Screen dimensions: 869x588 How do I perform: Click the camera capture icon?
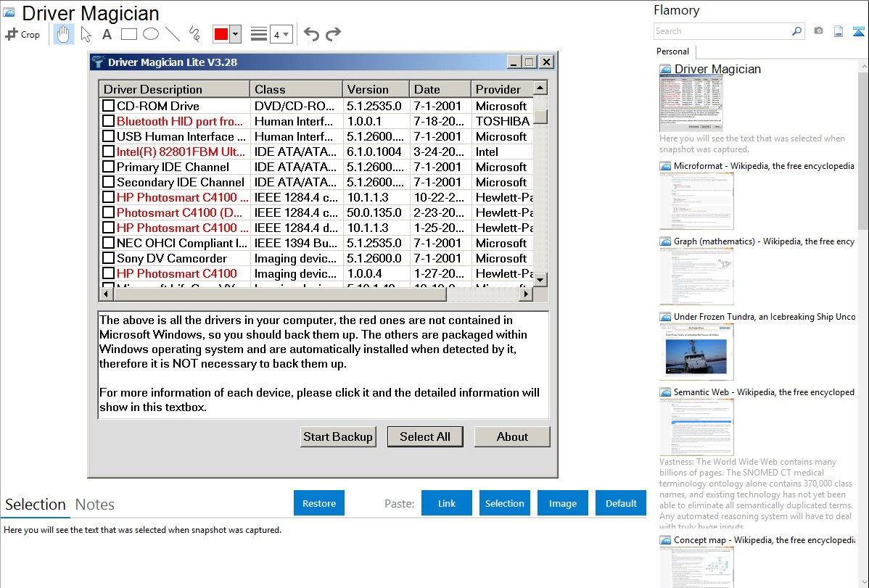click(x=818, y=31)
